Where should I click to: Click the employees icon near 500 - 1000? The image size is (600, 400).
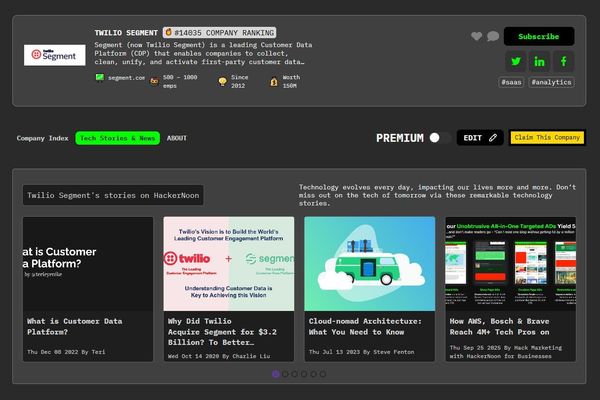point(154,81)
